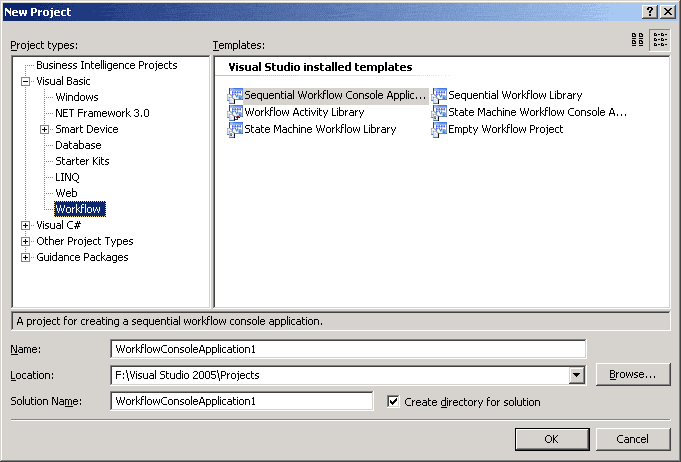Select the Empty Workflow Project template icon
681x462 pixels.
coord(440,129)
